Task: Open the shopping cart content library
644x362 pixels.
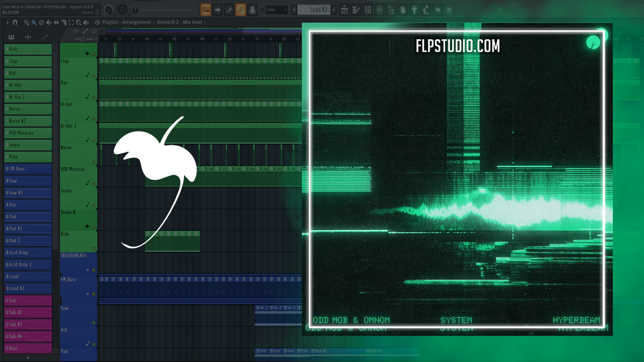Action: click(x=449, y=10)
